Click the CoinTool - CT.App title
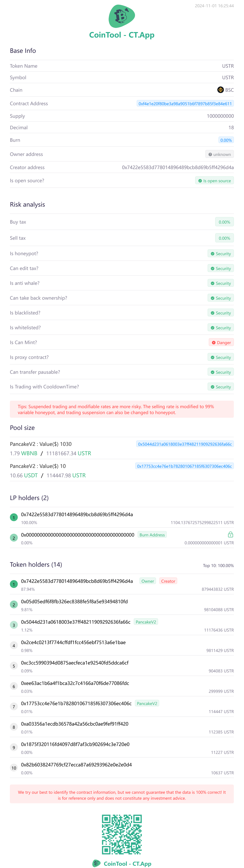The width and height of the screenshot is (244, 868). click(122, 35)
